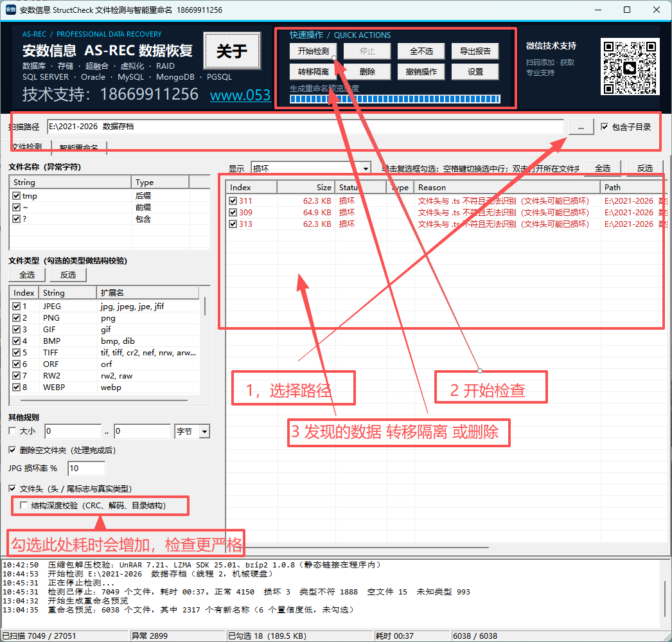Move files to quarantine with 转移隔离
The image size is (672, 642).
(314, 72)
